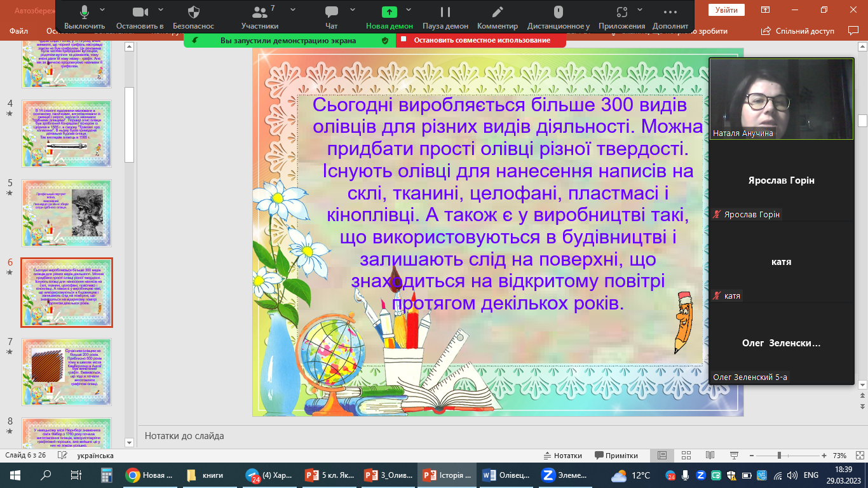The image size is (868, 488).
Task: Click the sharing status green shield icon
Action: [385, 40]
